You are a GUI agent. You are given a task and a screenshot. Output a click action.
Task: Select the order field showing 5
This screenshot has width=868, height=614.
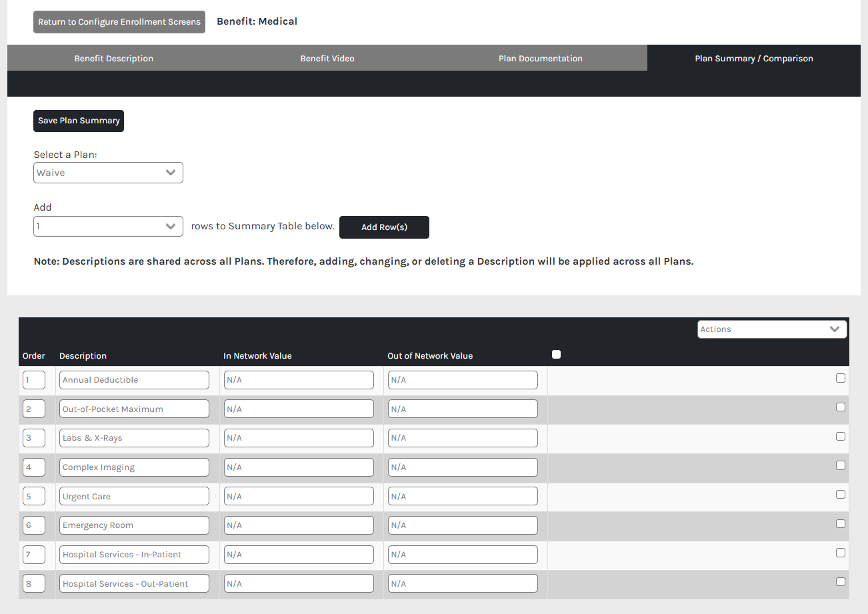click(x=34, y=496)
